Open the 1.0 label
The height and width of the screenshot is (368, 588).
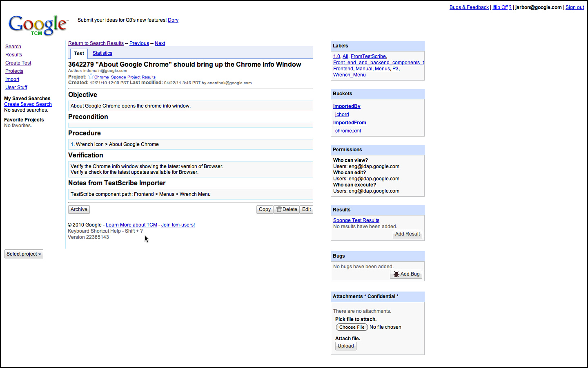point(336,56)
